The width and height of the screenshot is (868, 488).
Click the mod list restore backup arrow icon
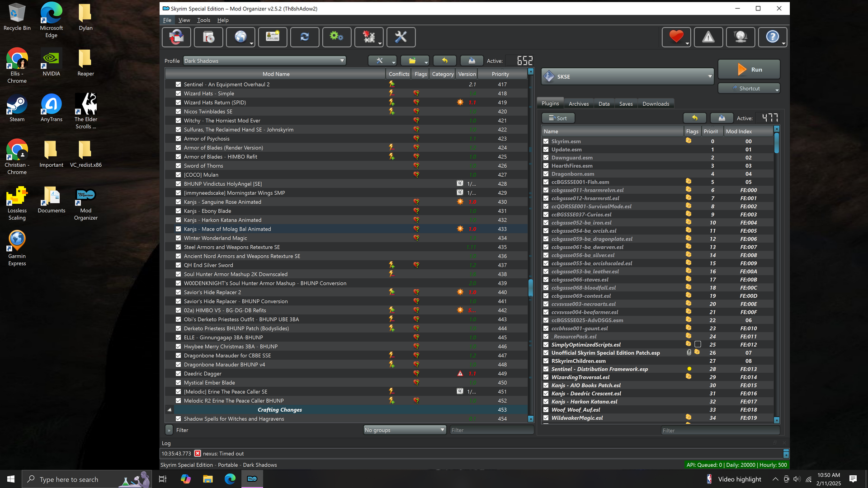pyautogui.click(x=445, y=61)
